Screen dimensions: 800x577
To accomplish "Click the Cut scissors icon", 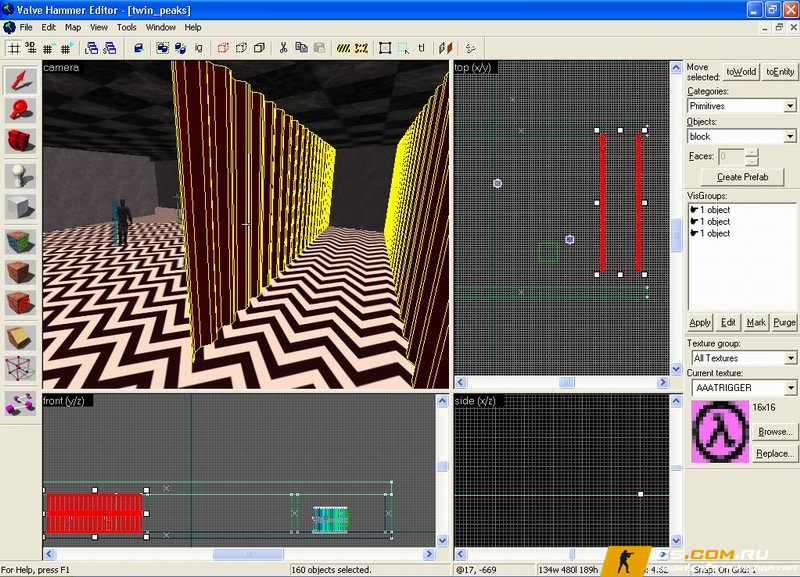I will [283, 48].
